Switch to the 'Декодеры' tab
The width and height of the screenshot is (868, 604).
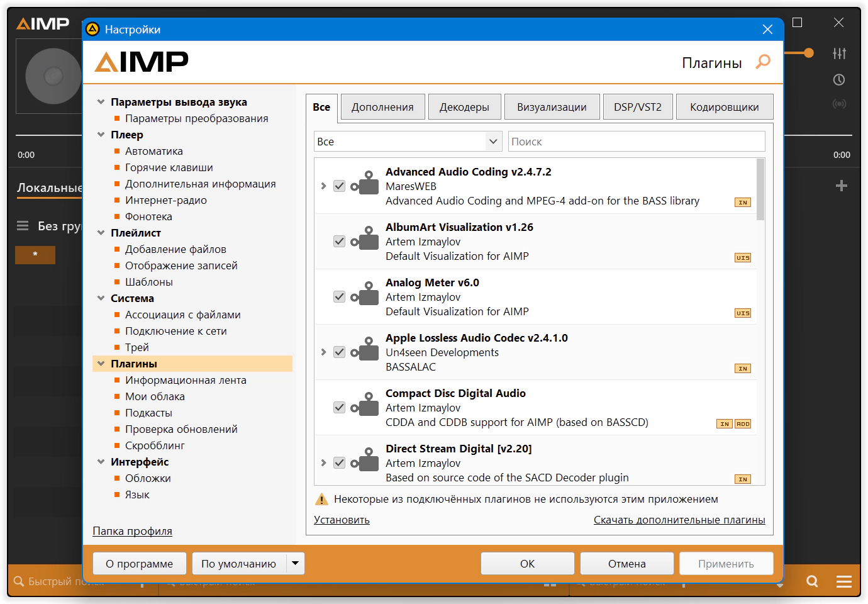(x=464, y=107)
